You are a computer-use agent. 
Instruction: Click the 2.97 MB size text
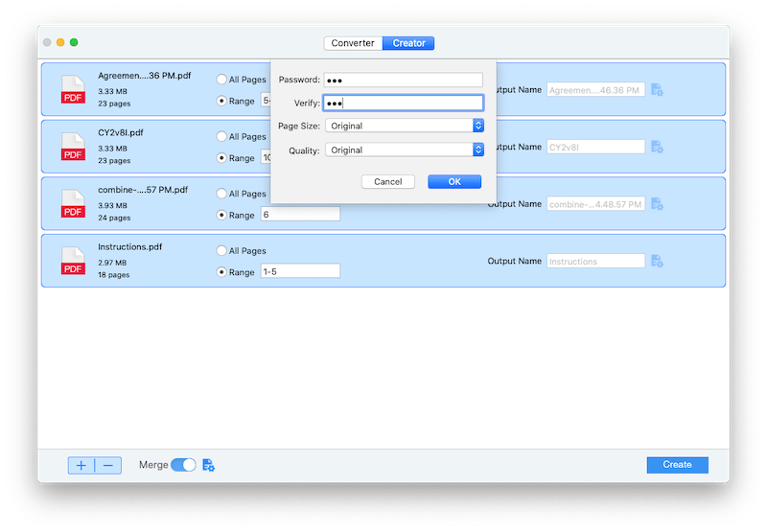(x=112, y=263)
